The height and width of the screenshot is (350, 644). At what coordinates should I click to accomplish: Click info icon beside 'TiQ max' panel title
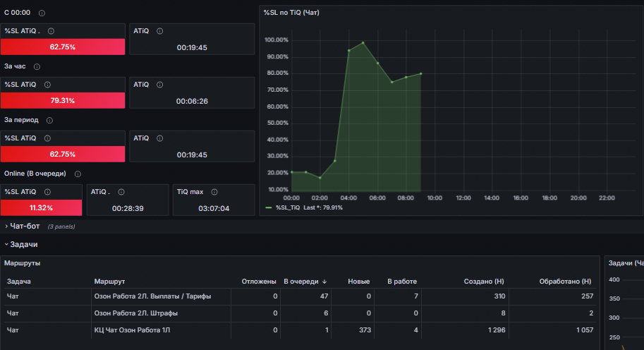[214, 192]
